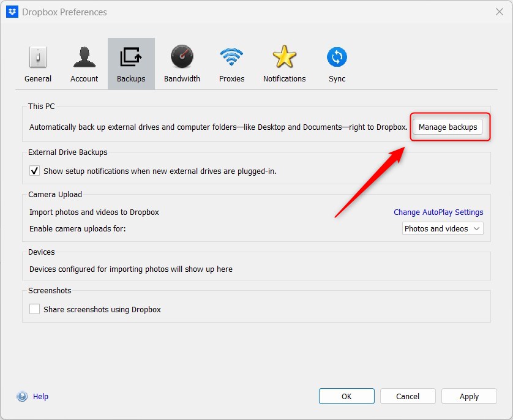513x420 pixels.
Task: Click the Help globe icon
Action: point(21,396)
